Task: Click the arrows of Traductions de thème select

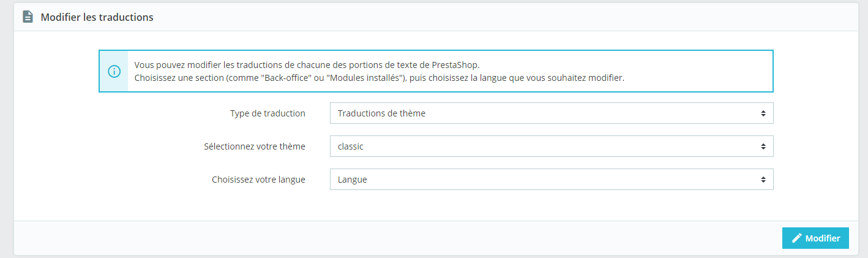Action: 763,113
